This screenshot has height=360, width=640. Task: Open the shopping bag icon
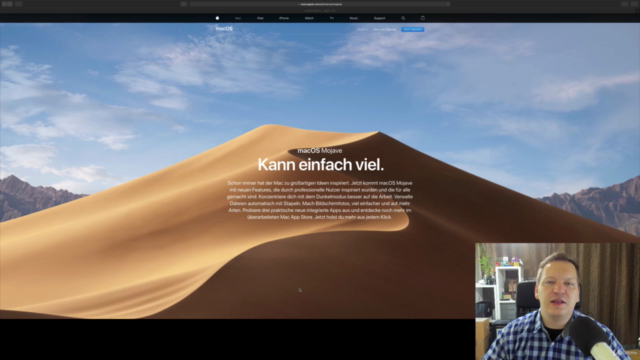pos(422,18)
